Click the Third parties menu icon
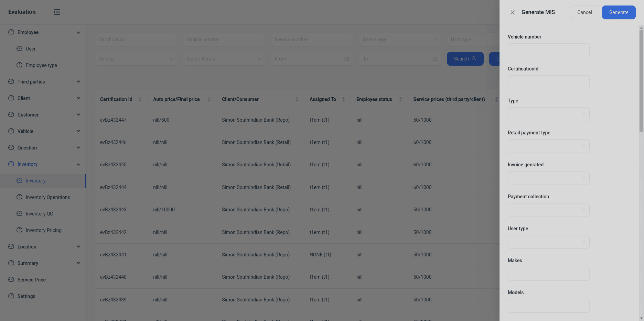 (x=11, y=81)
